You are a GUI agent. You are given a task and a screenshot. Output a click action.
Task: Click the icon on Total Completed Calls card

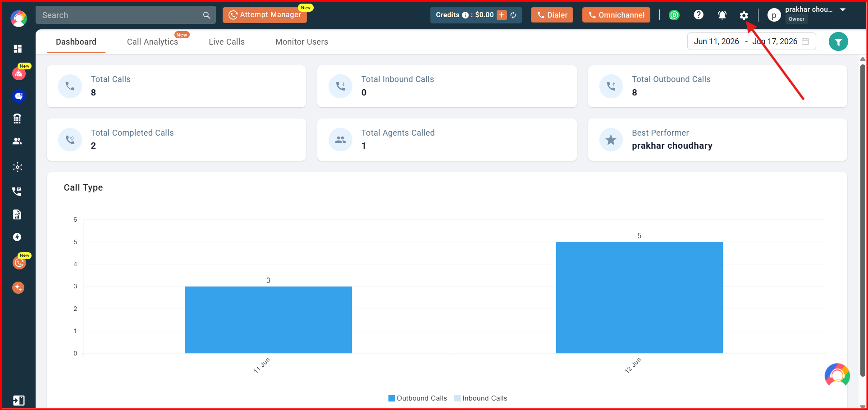pos(70,140)
